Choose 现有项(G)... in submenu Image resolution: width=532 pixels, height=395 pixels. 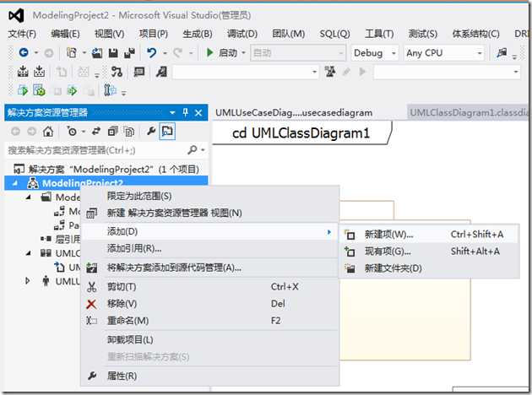point(429,252)
